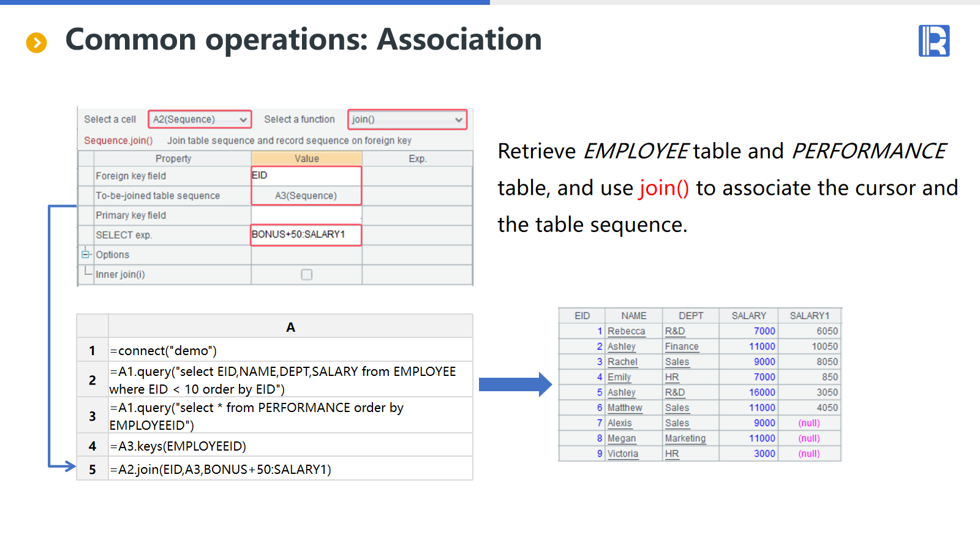Click the SALARY1 column header
980x551 pixels.
(x=809, y=316)
